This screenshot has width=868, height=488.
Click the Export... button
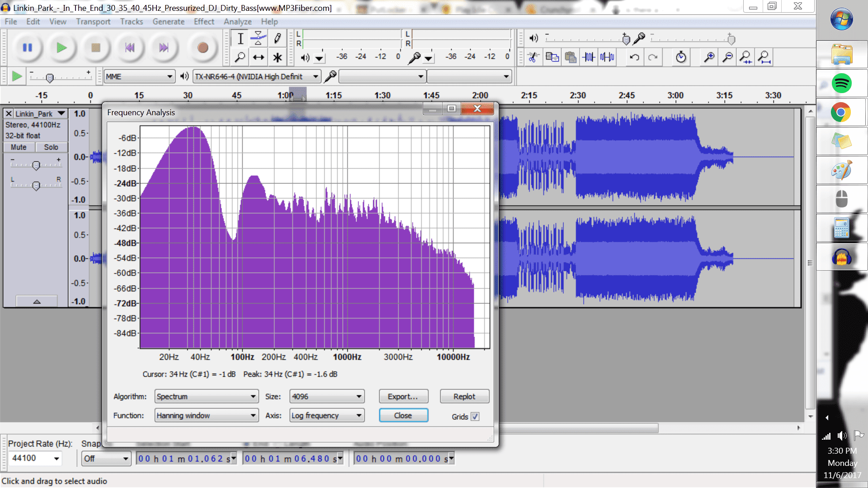click(x=403, y=396)
